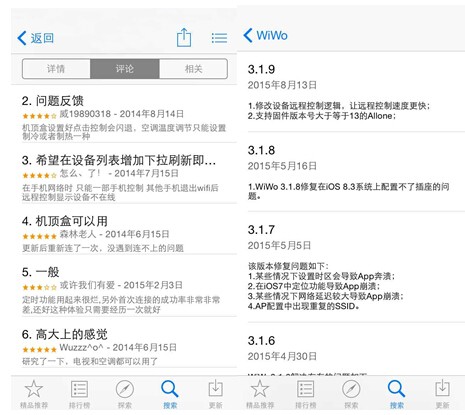Screen dimensions: 465x415
Task: Open 排行榜 list tab on left screen
Action: (x=79, y=394)
